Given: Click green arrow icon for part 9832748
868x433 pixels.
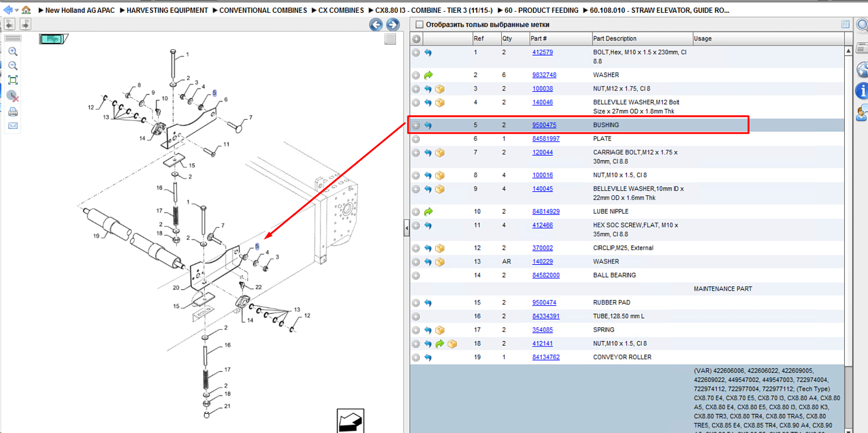Looking at the screenshot, I should coord(428,75).
